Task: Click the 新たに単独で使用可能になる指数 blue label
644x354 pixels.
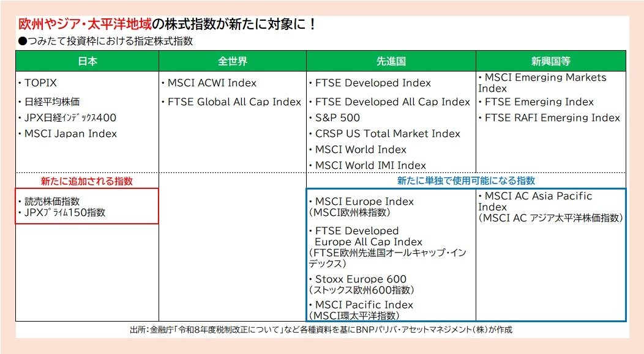Action: click(465, 180)
